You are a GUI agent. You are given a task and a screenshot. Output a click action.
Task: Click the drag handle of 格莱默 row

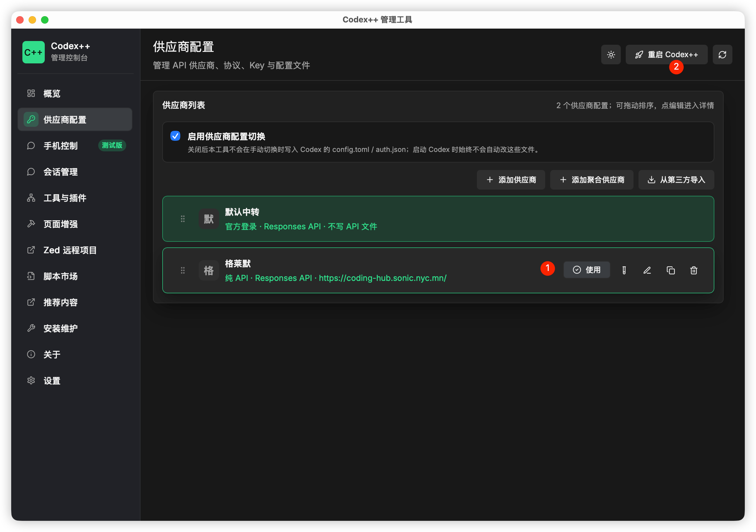[183, 270]
